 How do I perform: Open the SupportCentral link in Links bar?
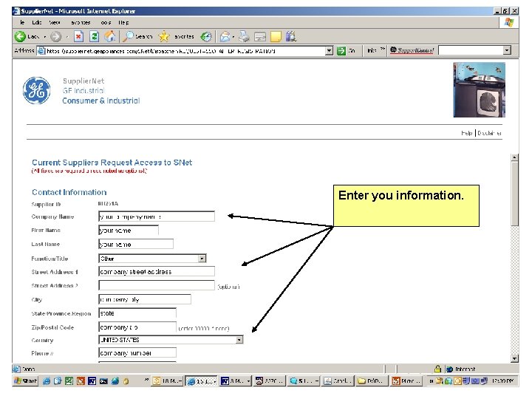tap(412, 50)
